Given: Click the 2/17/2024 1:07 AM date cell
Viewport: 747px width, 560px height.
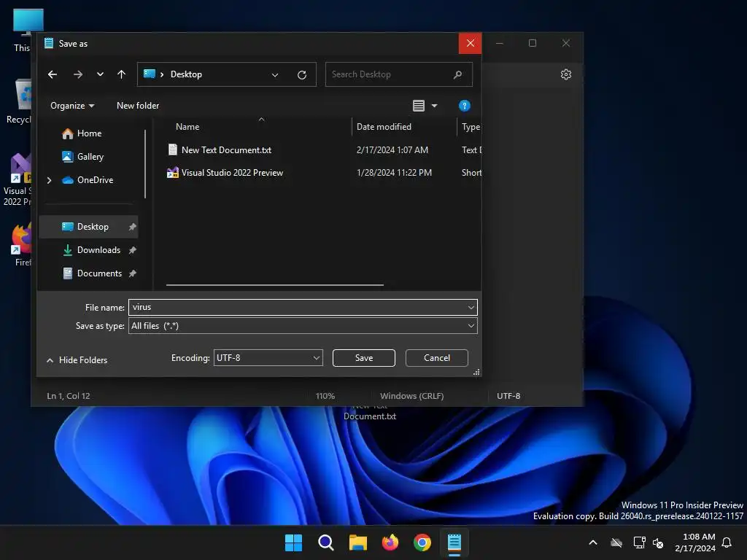Looking at the screenshot, I should click(x=392, y=150).
